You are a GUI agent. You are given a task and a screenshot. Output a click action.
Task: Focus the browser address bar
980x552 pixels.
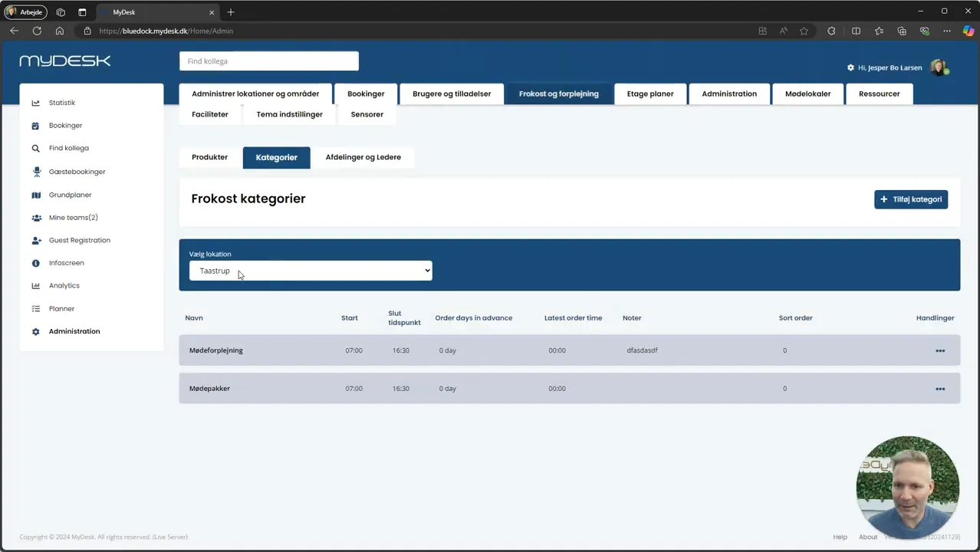(x=414, y=31)
